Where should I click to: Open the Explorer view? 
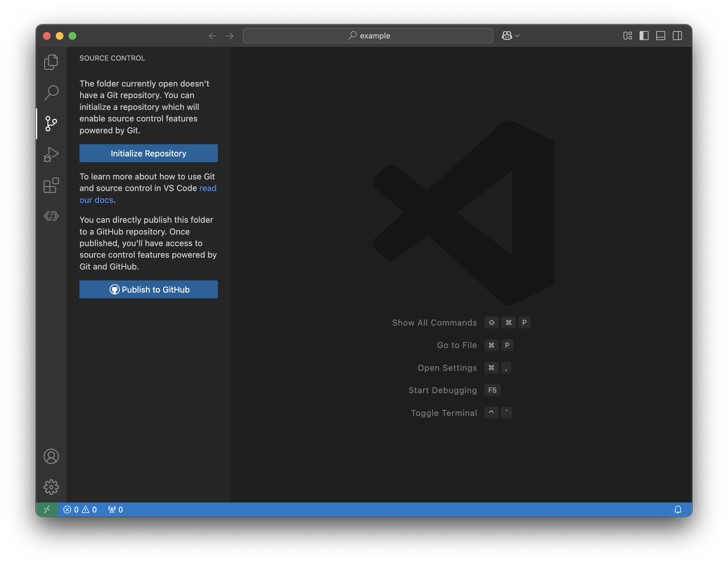pos(51,62)
